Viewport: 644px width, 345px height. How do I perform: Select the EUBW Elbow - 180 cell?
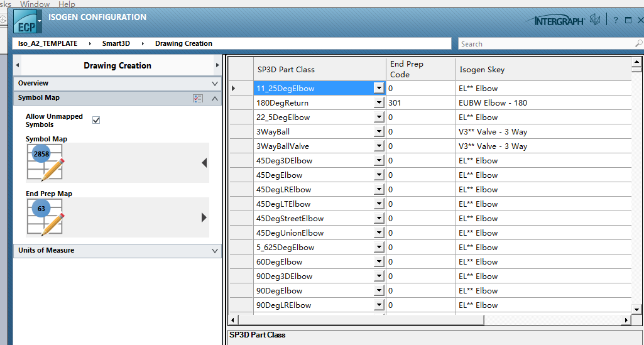click(543, 103)
